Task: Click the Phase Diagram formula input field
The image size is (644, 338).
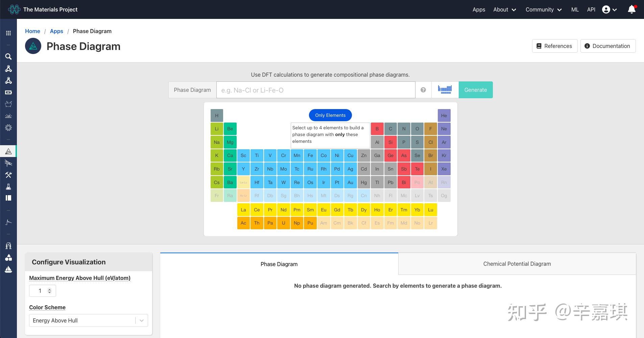Action: (x=315, y=90)
